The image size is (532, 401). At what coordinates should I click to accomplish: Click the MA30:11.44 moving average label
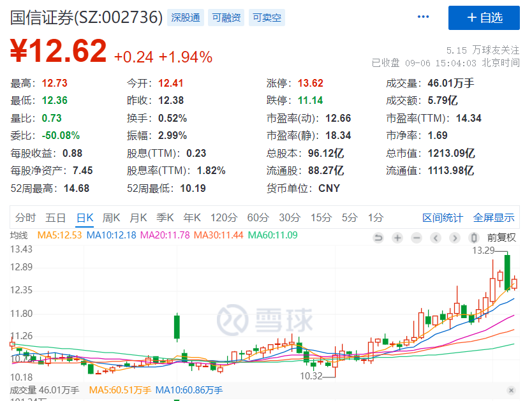tap(219, 235)
